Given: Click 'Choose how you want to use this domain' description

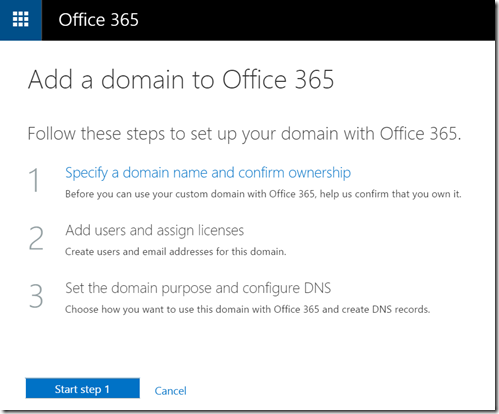Looking at the screenshot, I should 247,309.
